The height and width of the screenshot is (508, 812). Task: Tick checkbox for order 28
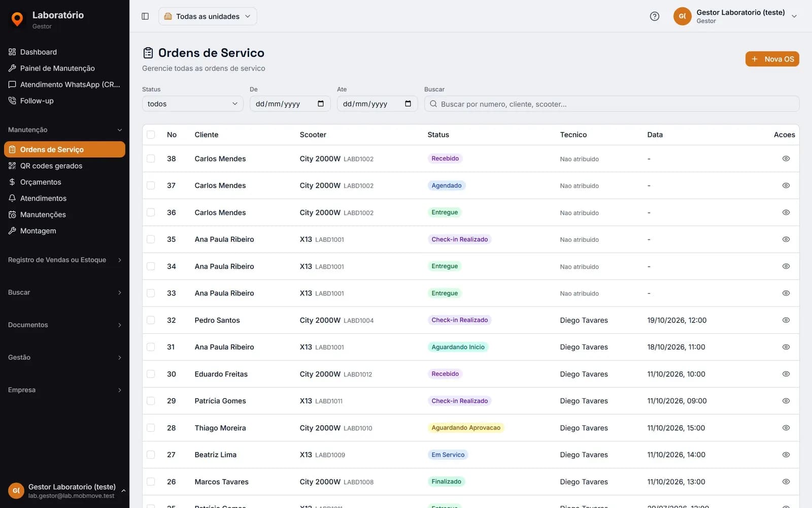pyautogui.click(x=151, y=428)
